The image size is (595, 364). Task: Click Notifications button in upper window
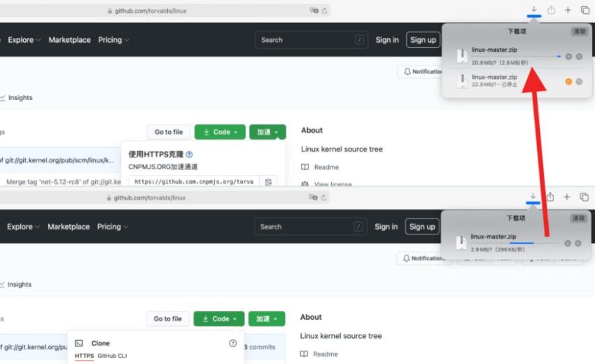pyautogui.click(x=420, y=71)
